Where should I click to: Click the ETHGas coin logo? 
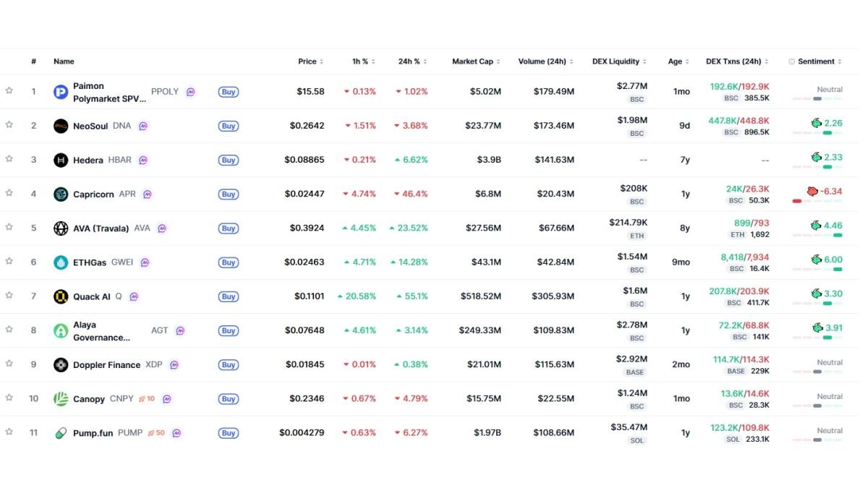(x=61, y=262)
